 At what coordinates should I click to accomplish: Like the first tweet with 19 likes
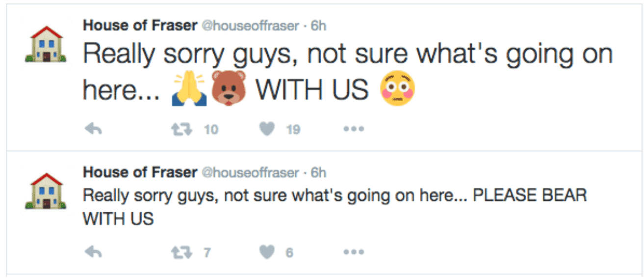coord(267,129)
